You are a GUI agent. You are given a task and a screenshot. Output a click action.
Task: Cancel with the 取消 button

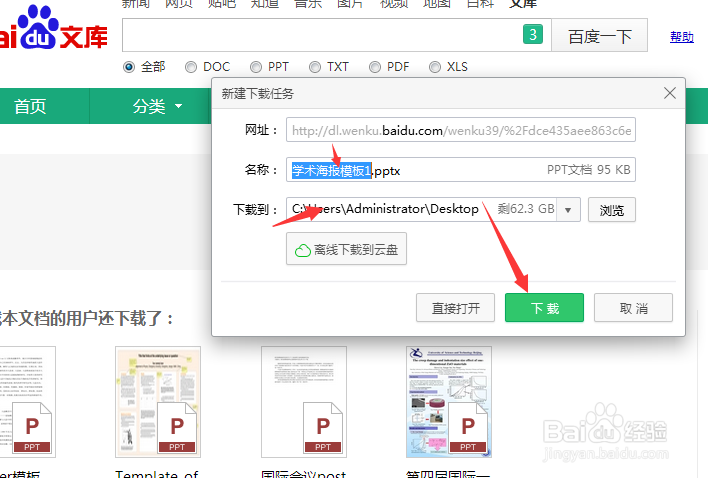tap(633, 308)
